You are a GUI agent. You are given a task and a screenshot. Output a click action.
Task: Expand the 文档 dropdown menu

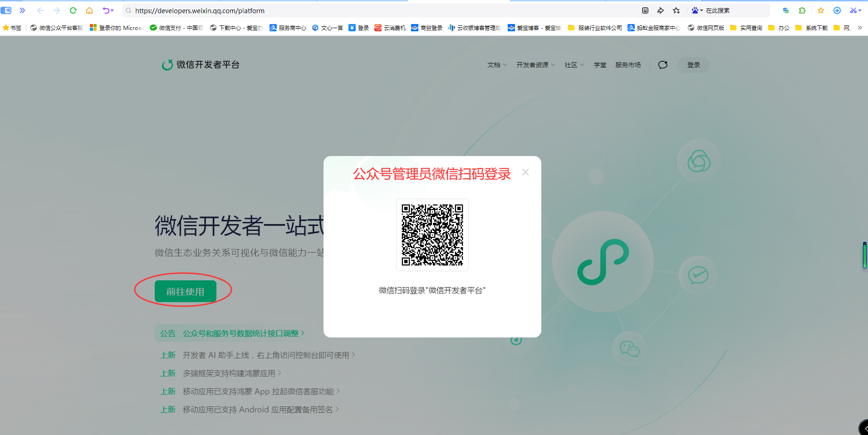tap(497, 65)
